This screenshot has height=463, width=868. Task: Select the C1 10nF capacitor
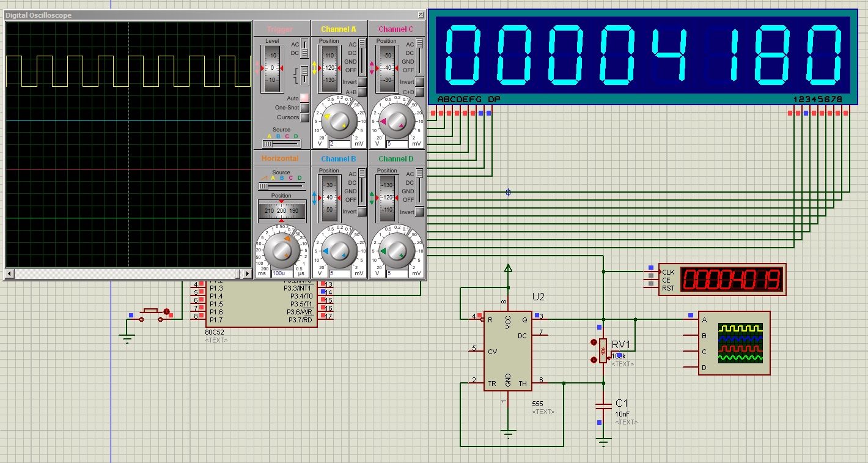(603, 406)
